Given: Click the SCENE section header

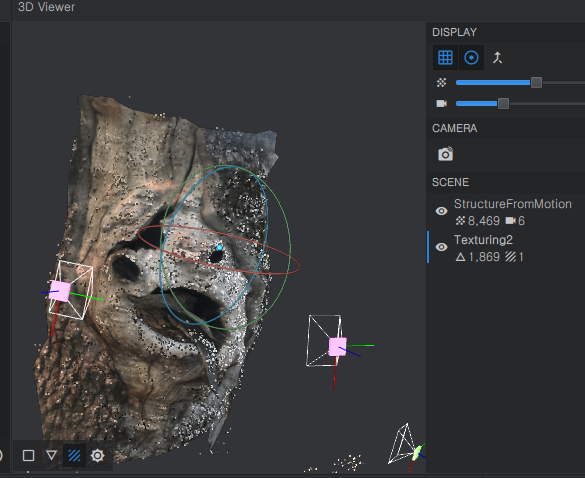Looking at the screenshot, I should [450, 182].
